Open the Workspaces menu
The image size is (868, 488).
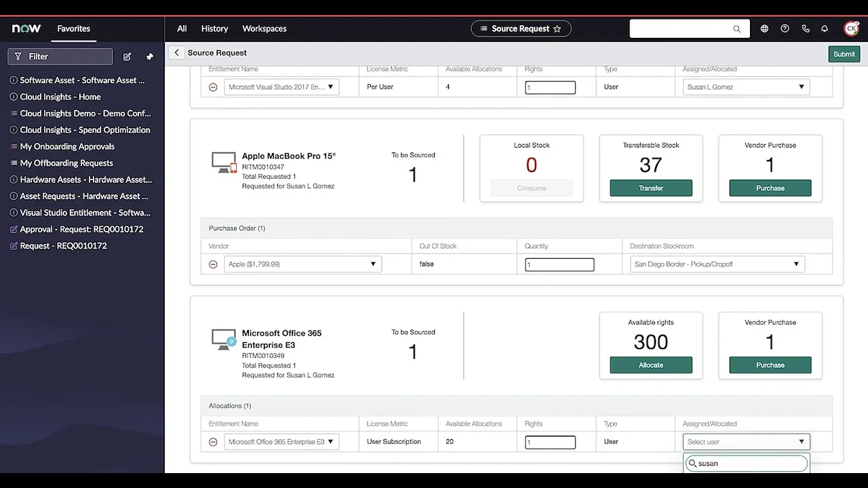point(264,28)
